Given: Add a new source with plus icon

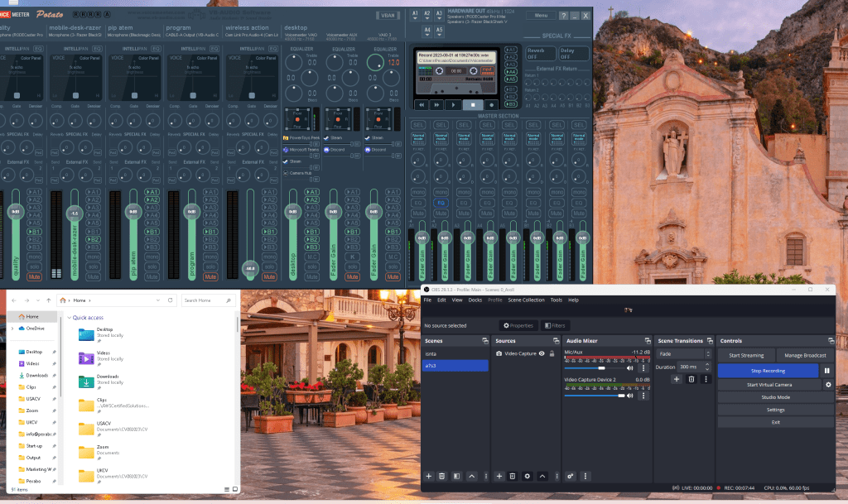Looking at the screenshot, I should 499,476.
